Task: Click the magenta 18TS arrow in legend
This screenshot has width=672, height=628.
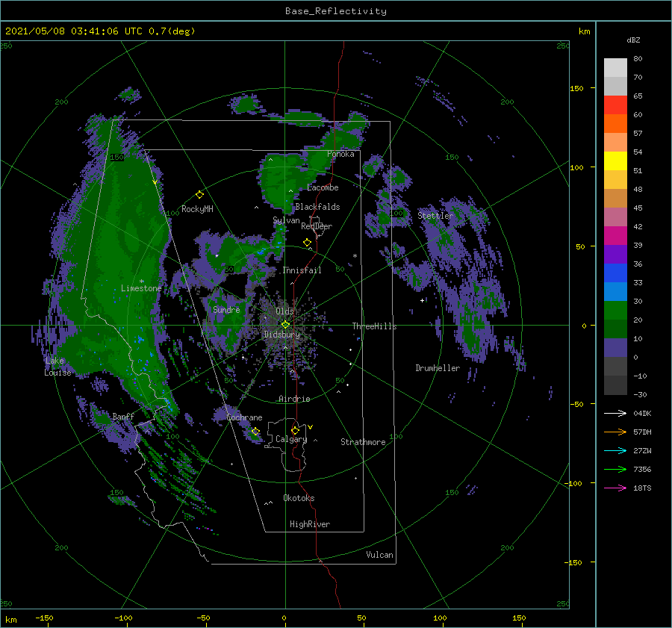Action: click(615, 488)
